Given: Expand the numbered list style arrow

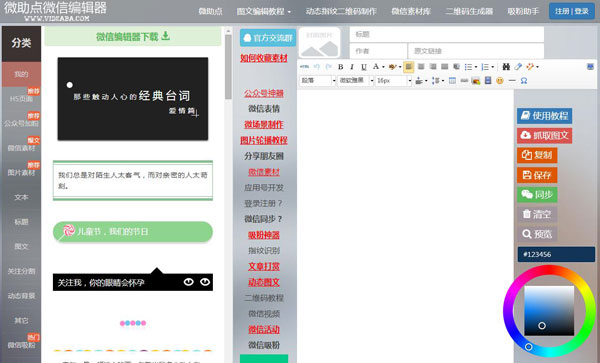Looking at the screenshot, I should [x=492, y=67].
